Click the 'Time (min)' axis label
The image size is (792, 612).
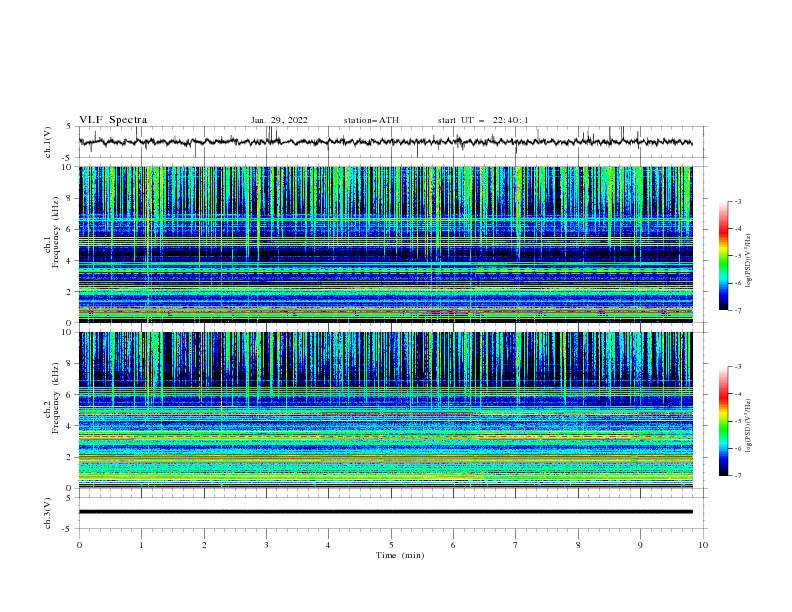click(400, 555)
